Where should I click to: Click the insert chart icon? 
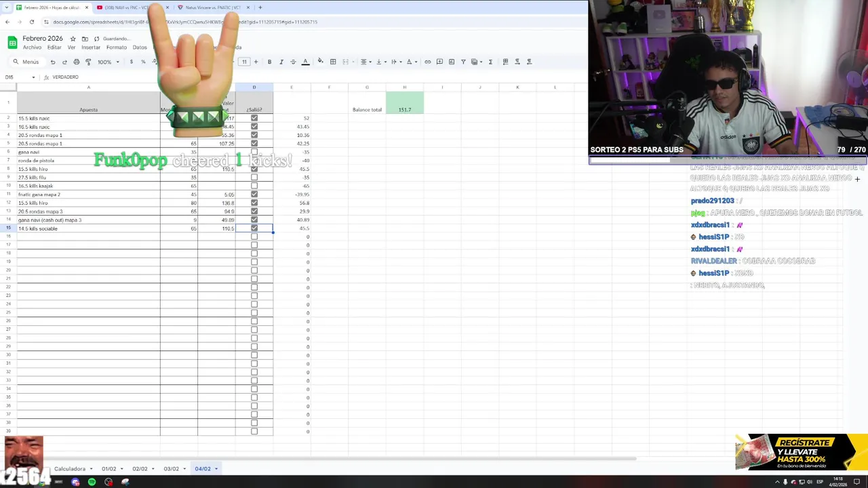tap(452, 62)
